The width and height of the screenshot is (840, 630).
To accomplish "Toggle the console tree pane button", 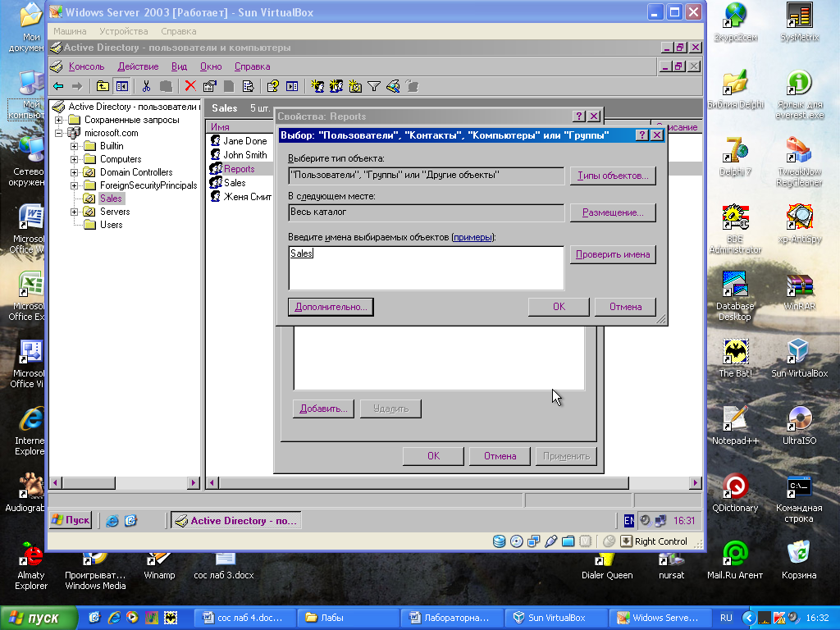I will click(122, 86).
